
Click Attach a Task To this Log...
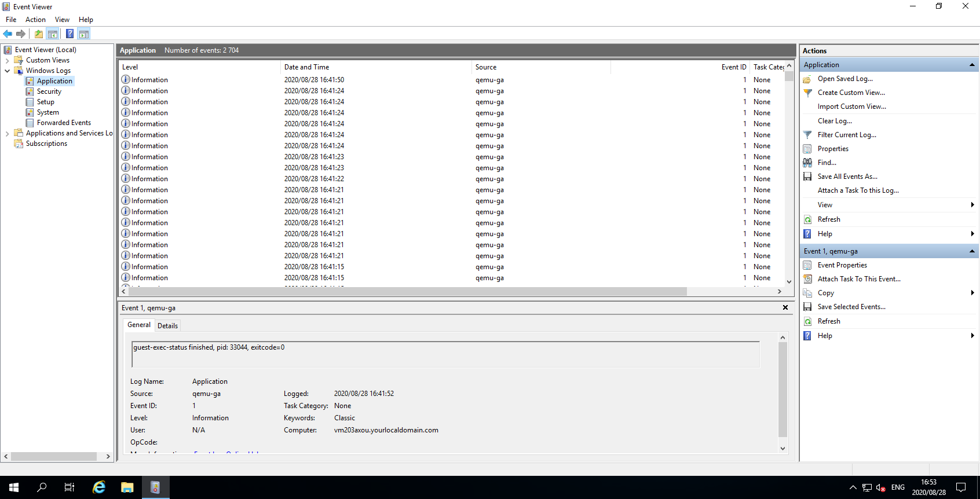click(858, 190)
